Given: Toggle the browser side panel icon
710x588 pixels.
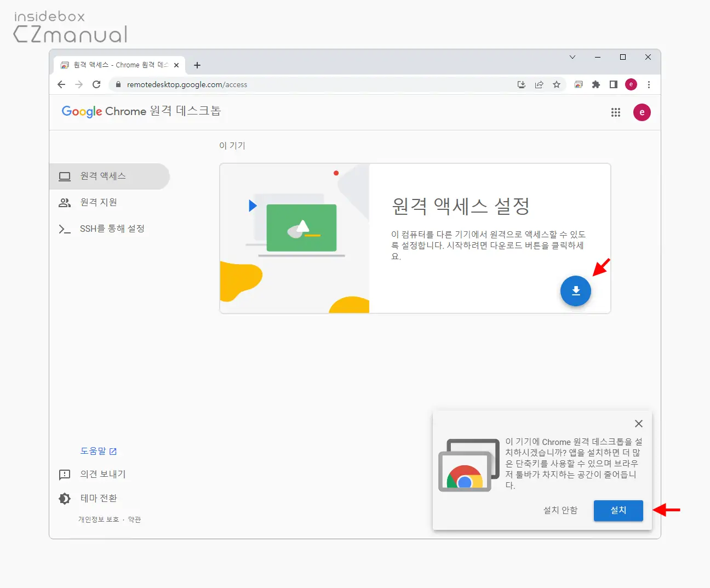Looking at the screenshot, I should click(x=614, y=84).
